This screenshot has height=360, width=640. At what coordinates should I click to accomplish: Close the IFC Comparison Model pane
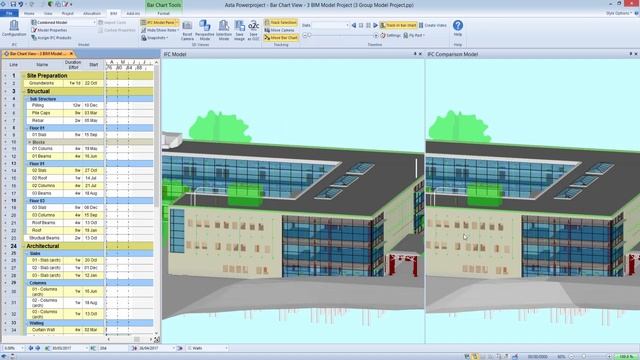[x=636, y=54]
